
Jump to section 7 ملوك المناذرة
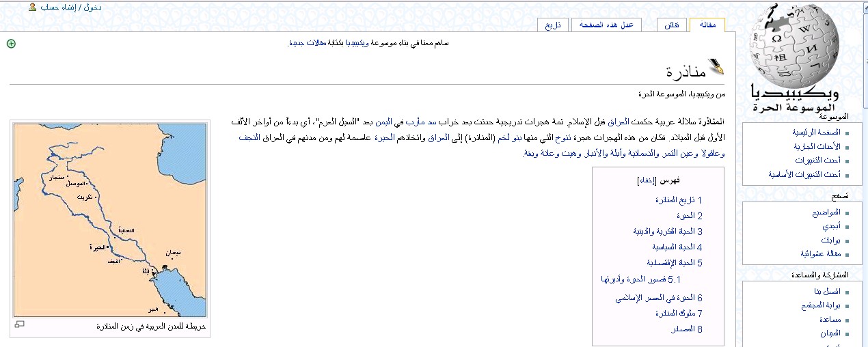(679, 314)
